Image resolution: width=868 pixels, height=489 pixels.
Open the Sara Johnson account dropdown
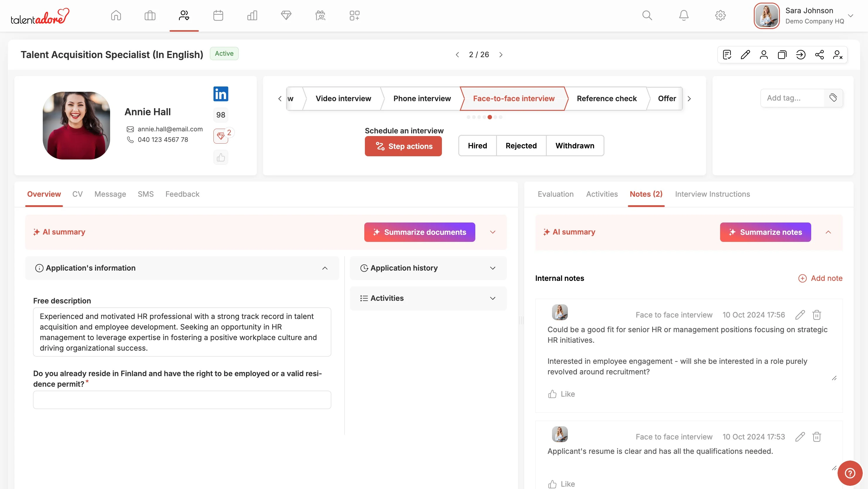click(850, 16)
